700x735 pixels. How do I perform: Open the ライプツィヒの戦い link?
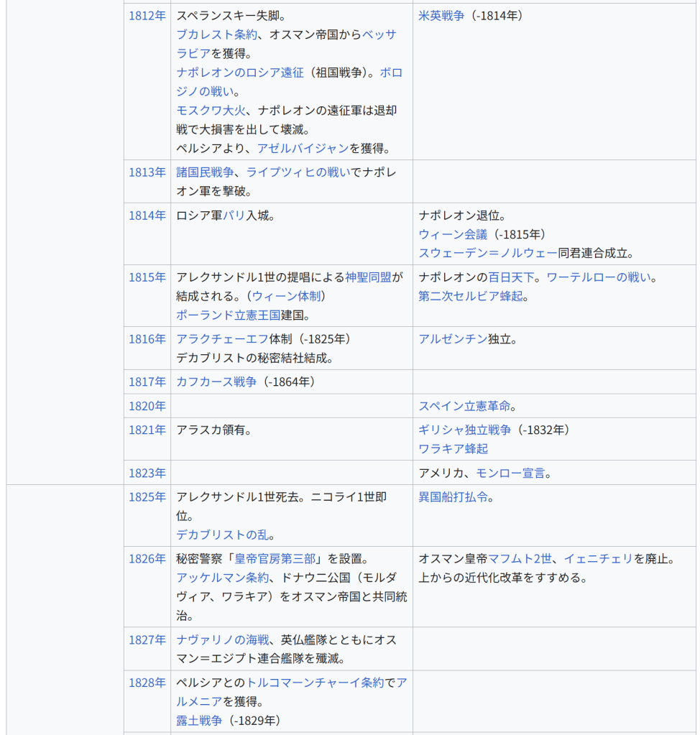(x=298, y=172)
